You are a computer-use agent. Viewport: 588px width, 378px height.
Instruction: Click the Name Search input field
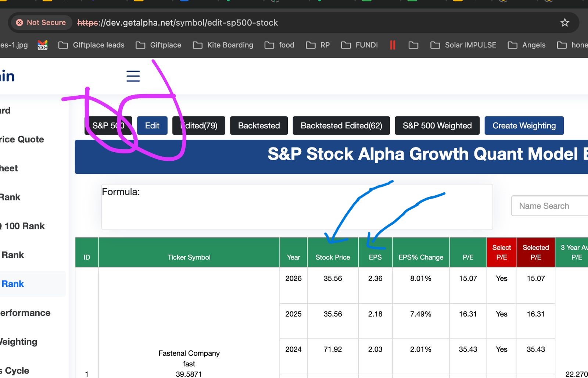point(549,206)
